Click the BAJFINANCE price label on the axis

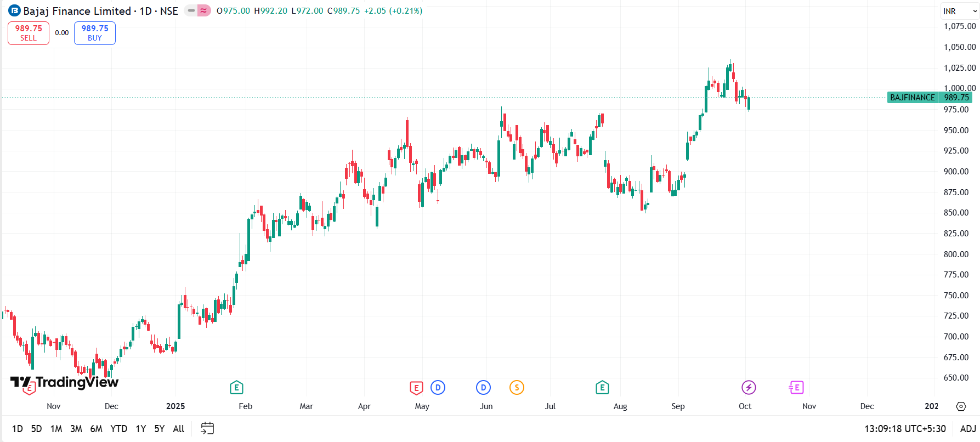(x=913, y=98)
